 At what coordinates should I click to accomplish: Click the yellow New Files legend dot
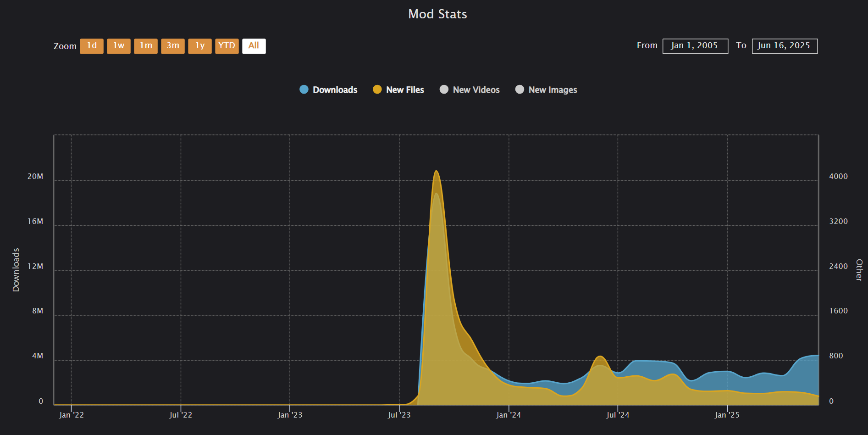[377, 89]
